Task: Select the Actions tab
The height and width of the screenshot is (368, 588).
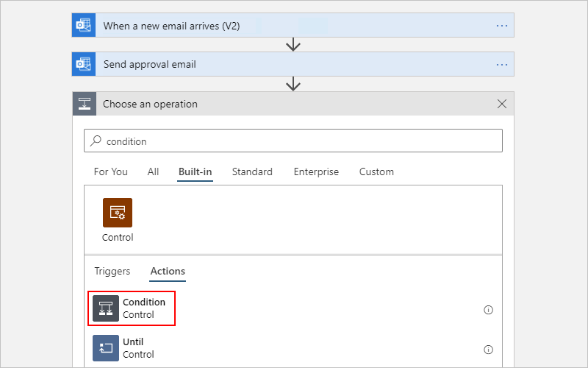Action: [x=168, y=271]
